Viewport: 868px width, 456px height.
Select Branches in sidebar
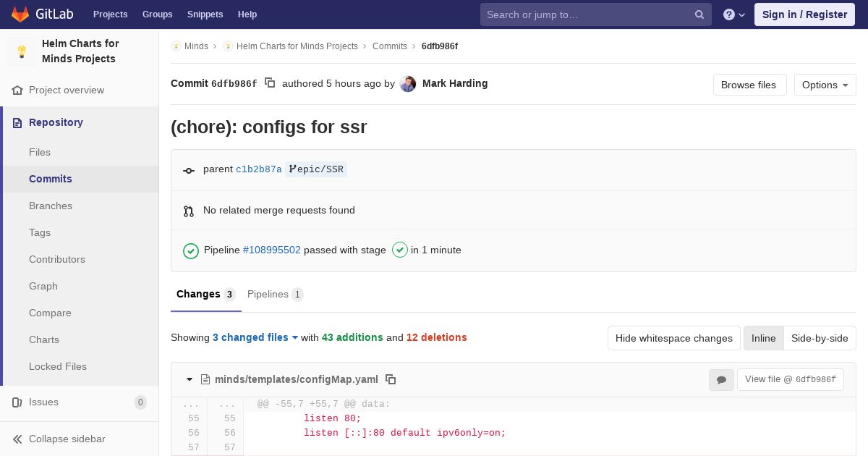[x=51, y=206]
